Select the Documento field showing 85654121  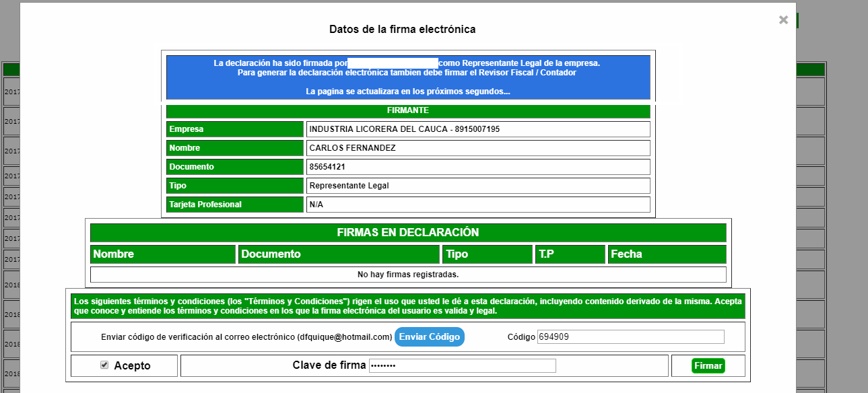[x=478, y=166]
